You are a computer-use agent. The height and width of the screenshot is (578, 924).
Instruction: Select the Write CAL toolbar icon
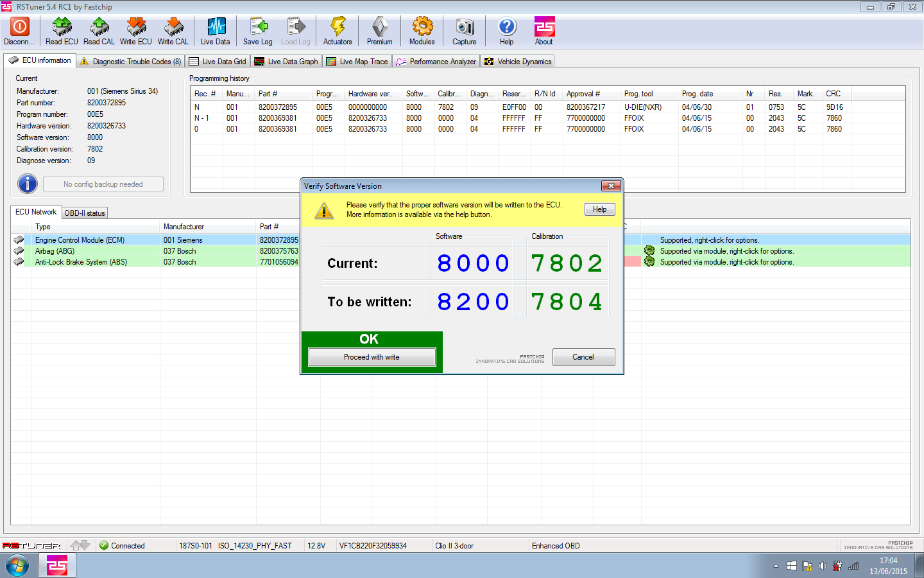173,27
